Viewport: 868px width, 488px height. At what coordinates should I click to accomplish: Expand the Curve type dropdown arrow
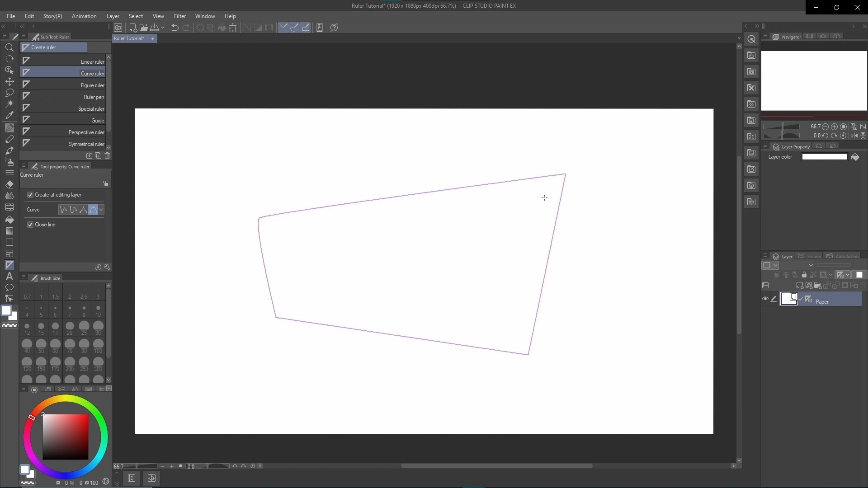point(101,210)
